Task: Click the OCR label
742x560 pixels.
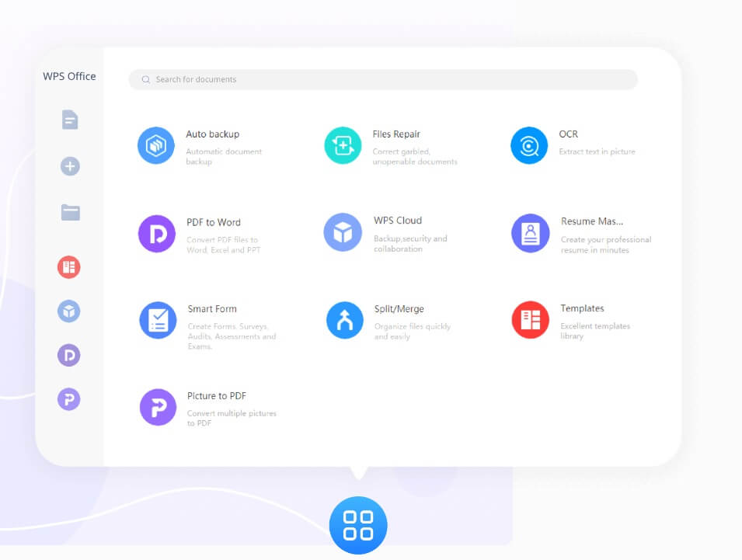Action: 568,134
